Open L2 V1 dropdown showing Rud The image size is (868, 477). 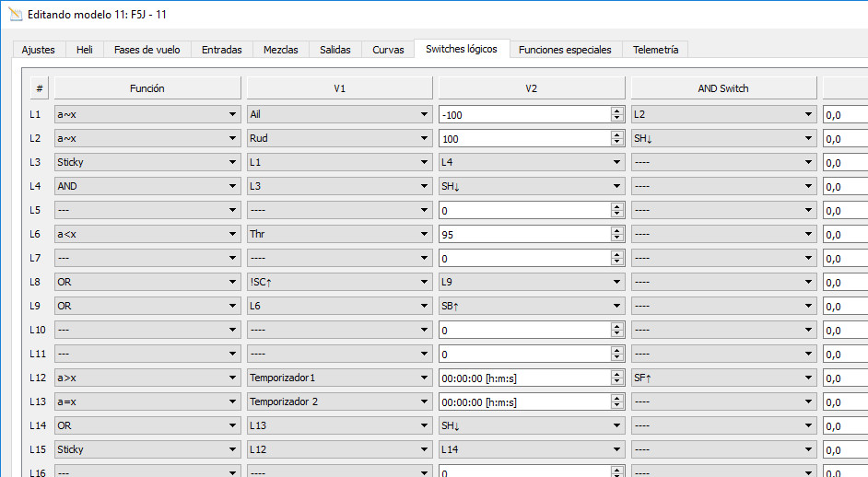[x=339, y=139]
